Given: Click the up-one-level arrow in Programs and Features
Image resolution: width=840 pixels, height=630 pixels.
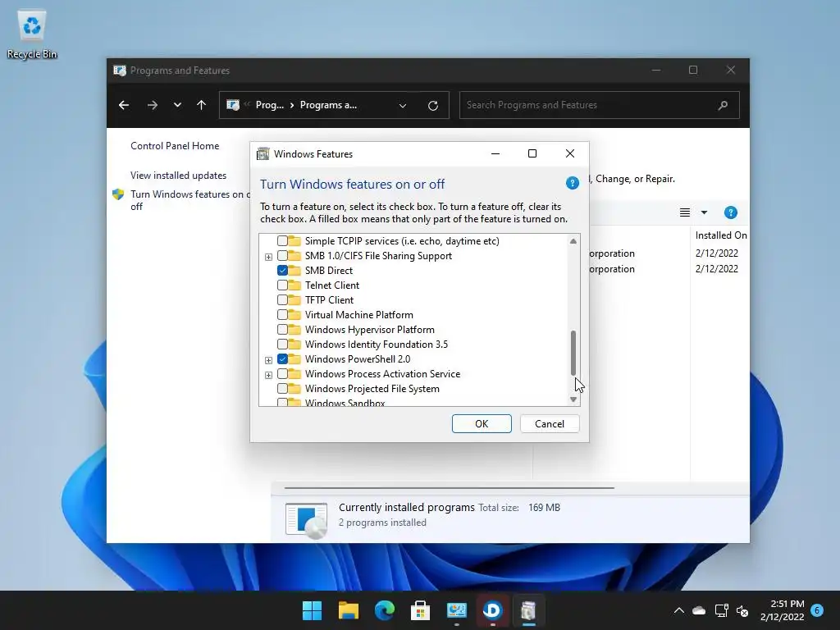Looking at the screenshot, I should tap(202, 105).
